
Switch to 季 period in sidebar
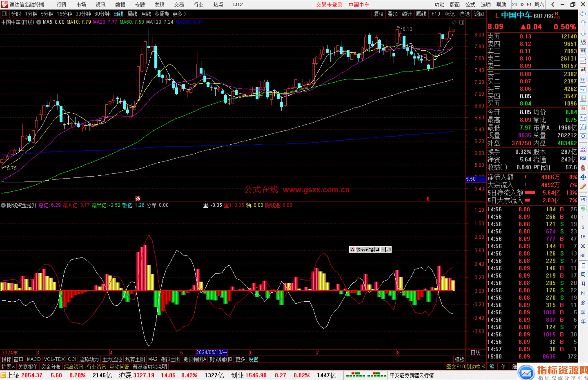pyautogui.click(x=583, y=312)
